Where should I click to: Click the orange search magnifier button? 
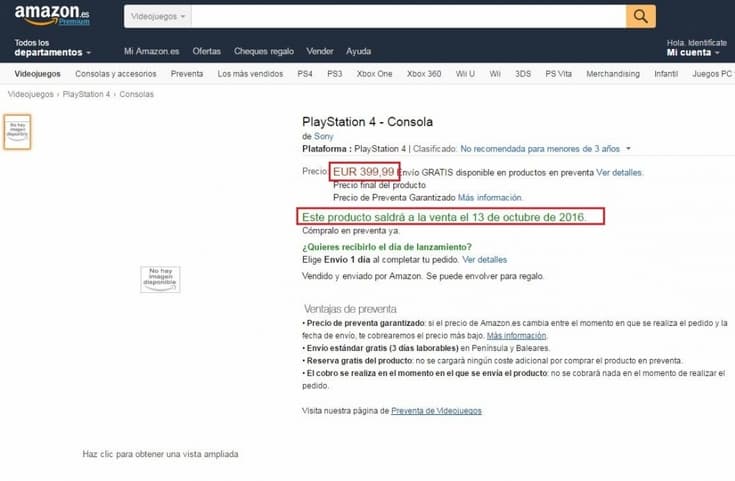point(640,16)
